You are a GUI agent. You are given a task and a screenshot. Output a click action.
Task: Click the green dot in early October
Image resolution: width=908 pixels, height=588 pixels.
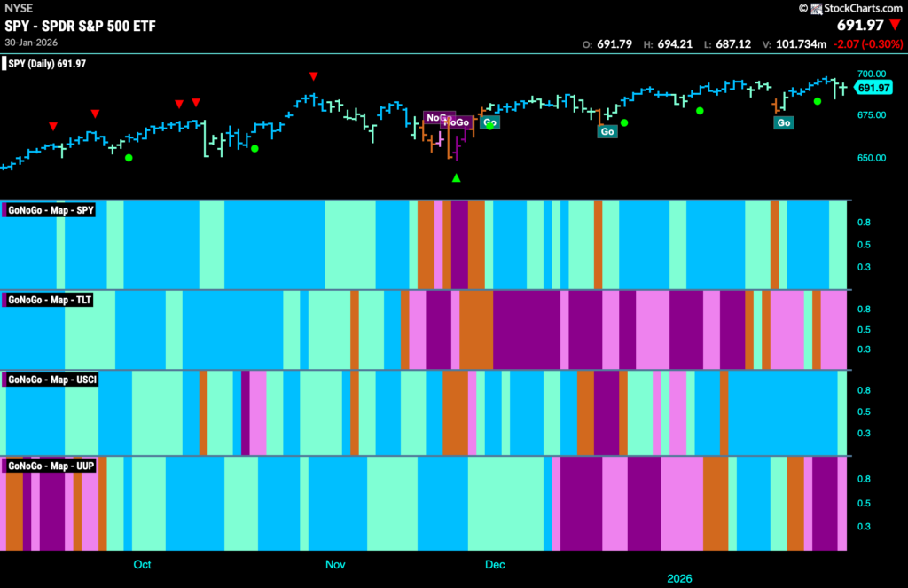[x=129, y=158]
